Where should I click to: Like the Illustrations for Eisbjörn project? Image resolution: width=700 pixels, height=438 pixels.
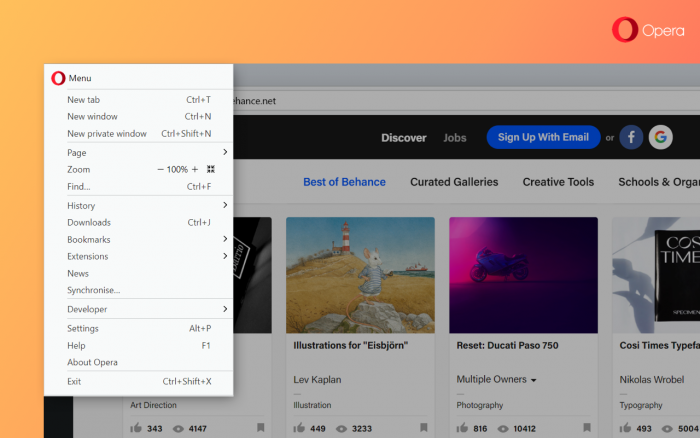(x=300, y=428)
